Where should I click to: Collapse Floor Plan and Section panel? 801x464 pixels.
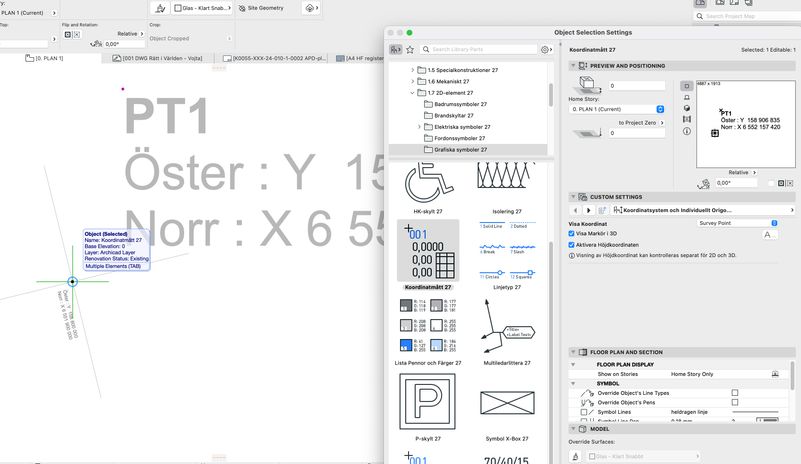[x=573, y=352]
